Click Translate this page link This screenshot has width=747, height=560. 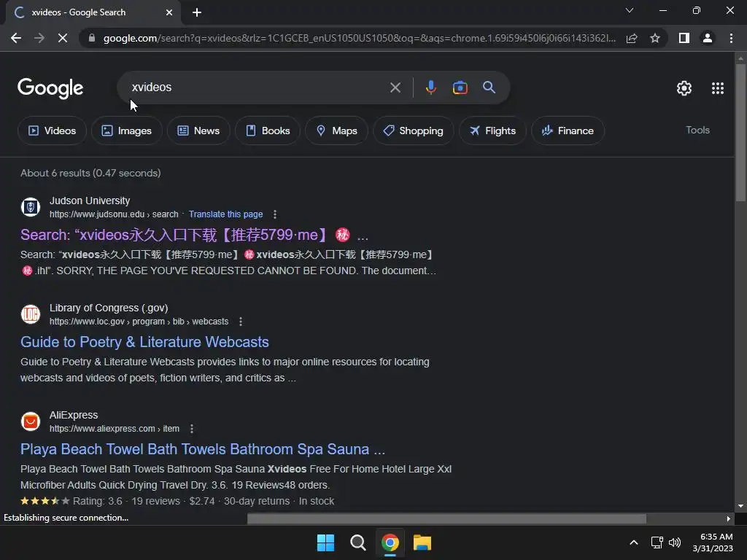(226, 214)
